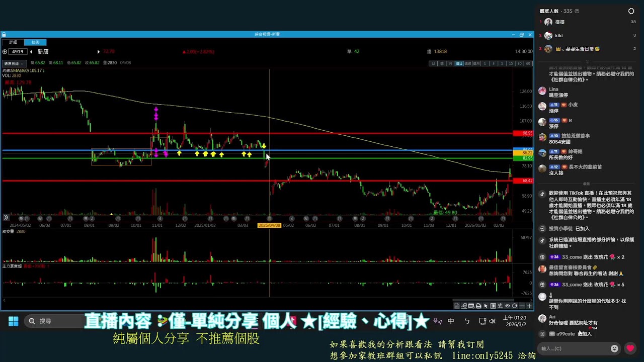Open the indicator settings icon in chart toolbar
Image resolution: width=644 pixels, height=362 pixels.
click(x=500, y=306)
